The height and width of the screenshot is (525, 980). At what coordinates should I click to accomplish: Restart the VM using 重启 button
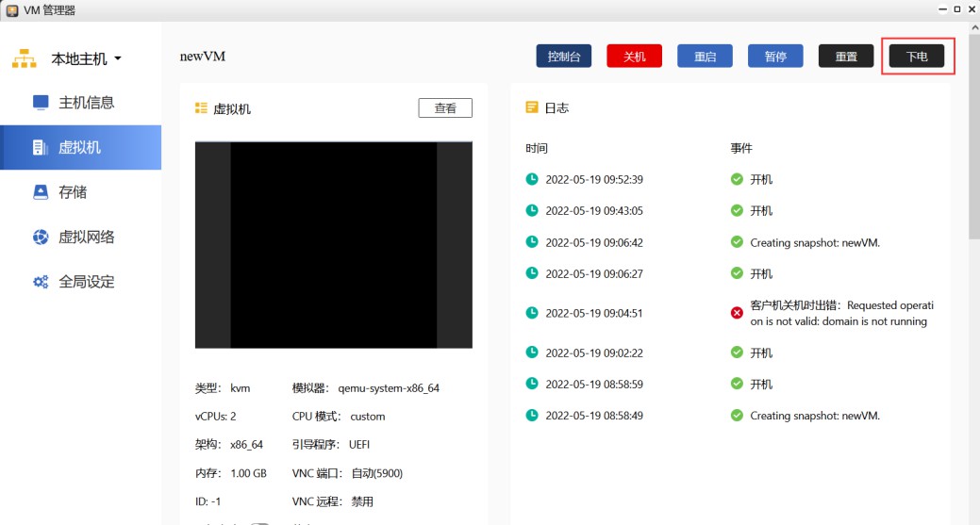tap(705, 57)
